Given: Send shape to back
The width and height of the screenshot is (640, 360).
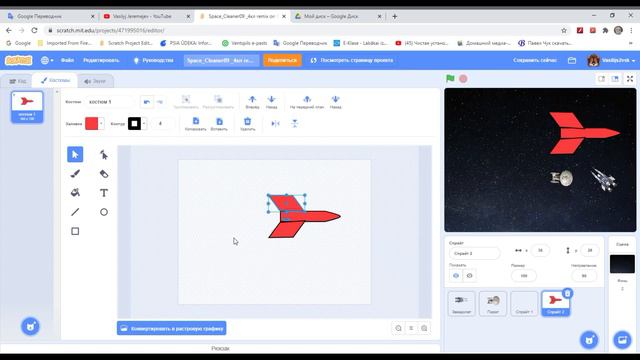Looking at the screenshot, I should tap(336, 102).
